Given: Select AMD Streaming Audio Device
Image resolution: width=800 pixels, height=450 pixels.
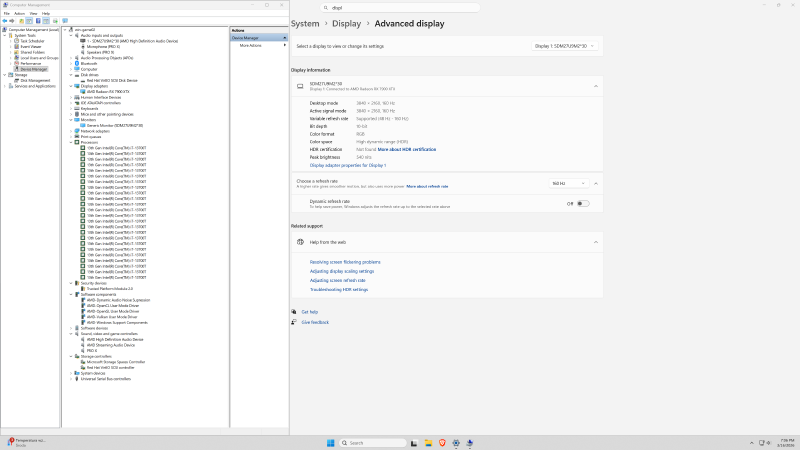Looking at the screenshot, I should pyautogui.click(x=111, y=345).
